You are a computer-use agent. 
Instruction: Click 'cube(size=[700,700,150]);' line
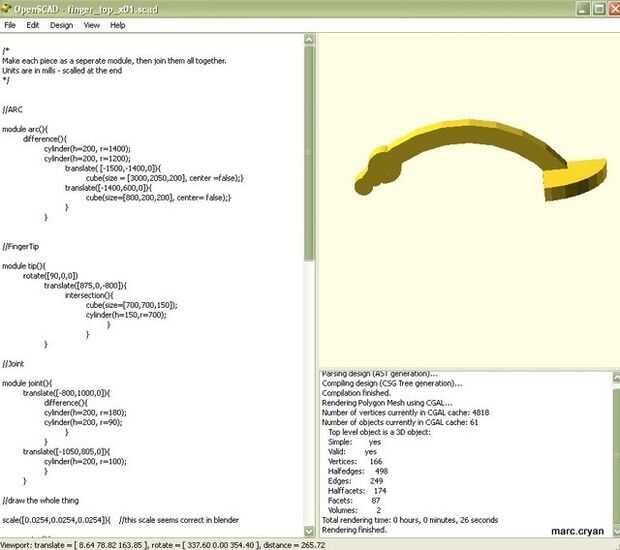tap(132, 305)
